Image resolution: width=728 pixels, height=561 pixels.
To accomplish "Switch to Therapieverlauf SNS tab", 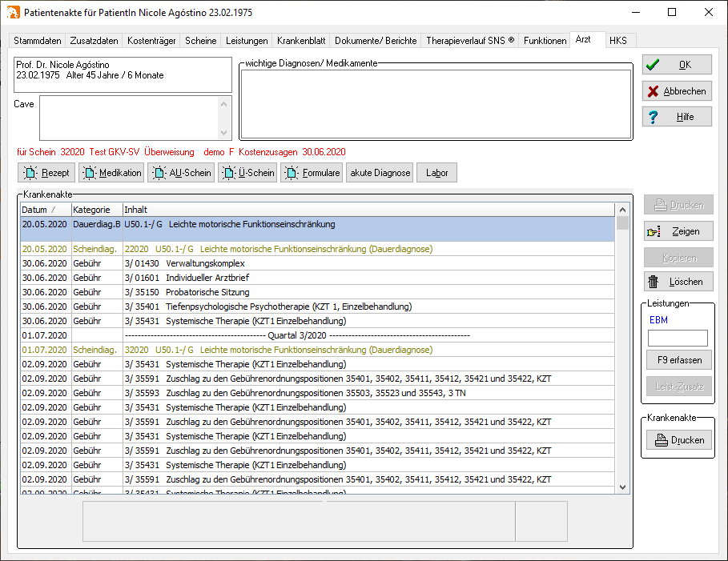I will click(470, 41).
